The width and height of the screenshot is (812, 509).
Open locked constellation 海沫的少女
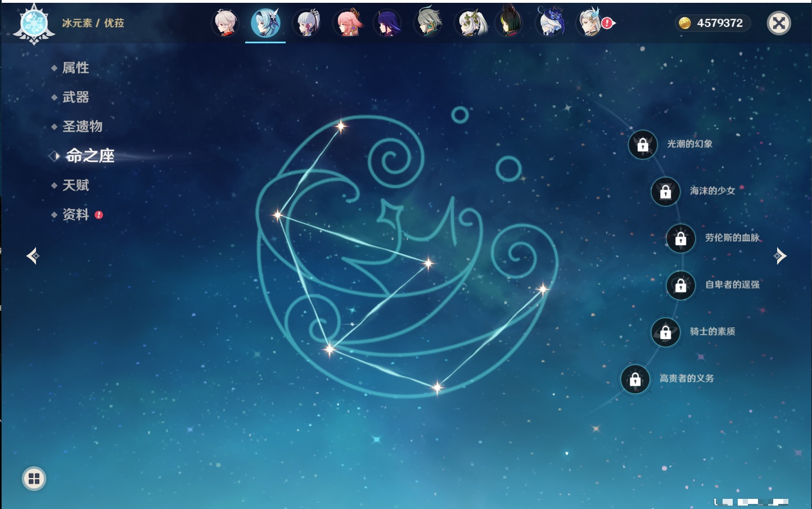666,192
